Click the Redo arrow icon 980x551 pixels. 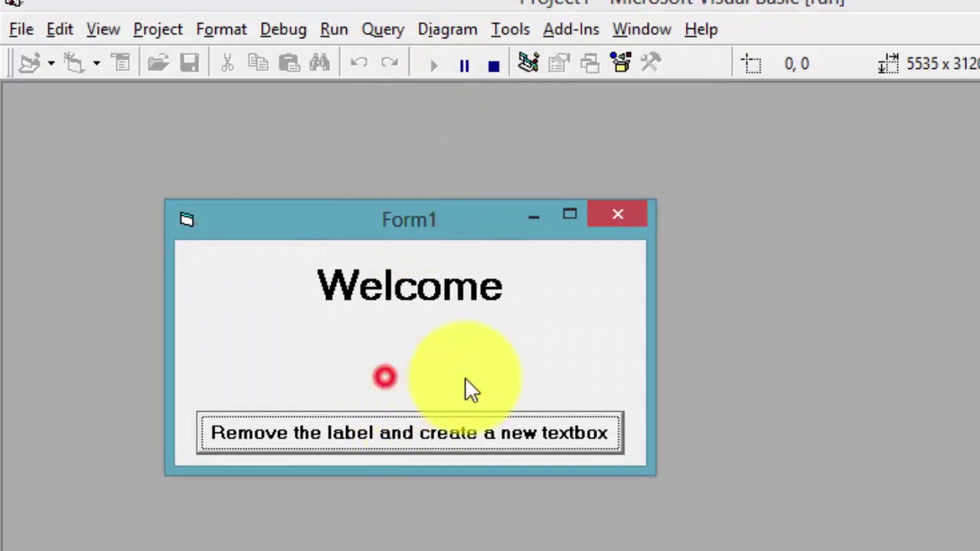click(390, 64)
